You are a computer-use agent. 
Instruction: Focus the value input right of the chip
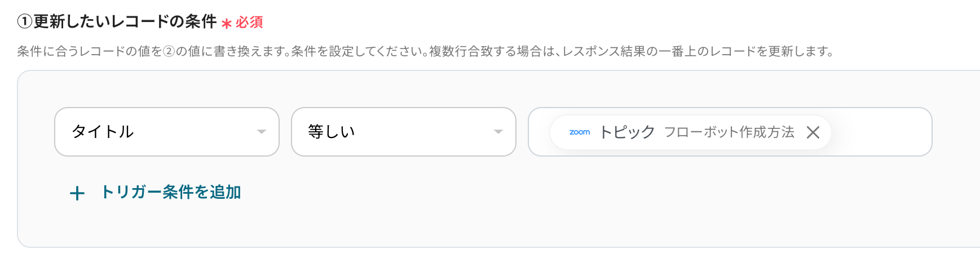coord(880,132)
